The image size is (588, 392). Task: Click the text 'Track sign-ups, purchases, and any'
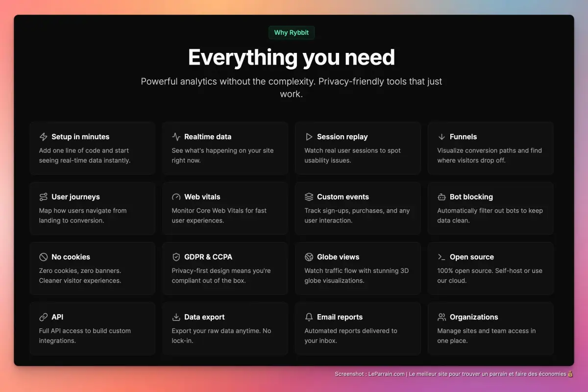357,211
